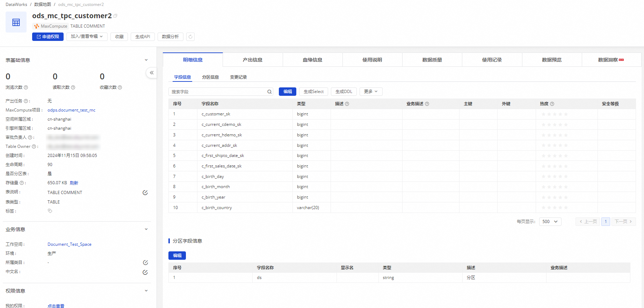Open the 使用记录 tab
644x308 pixels.
tap(492, 60)
